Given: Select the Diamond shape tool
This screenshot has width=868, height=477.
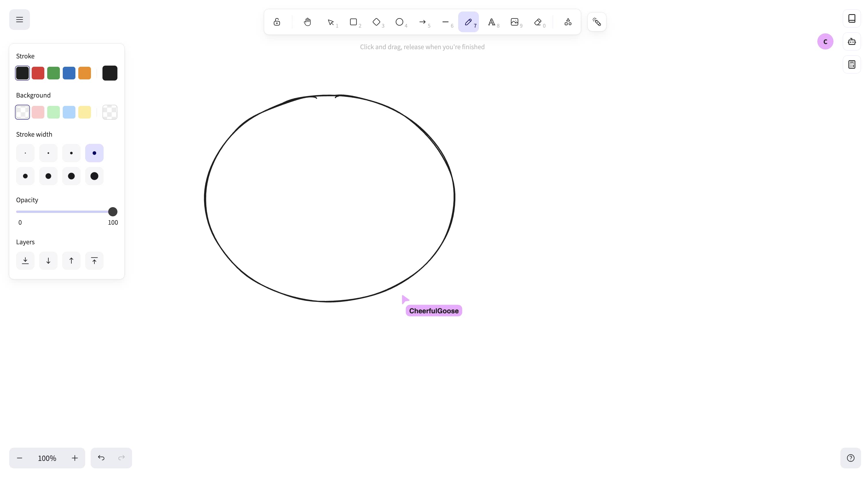Looking at the screenshot, I should pyautogui.click(x=376, y=22).
